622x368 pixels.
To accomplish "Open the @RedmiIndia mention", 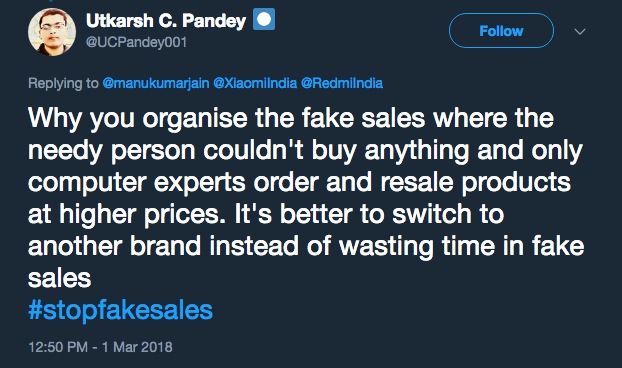I will [342, 83].
